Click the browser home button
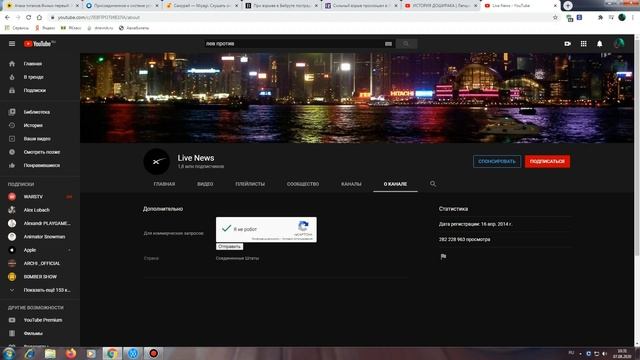This screenshot has height=360, width=640. point(39,18)
